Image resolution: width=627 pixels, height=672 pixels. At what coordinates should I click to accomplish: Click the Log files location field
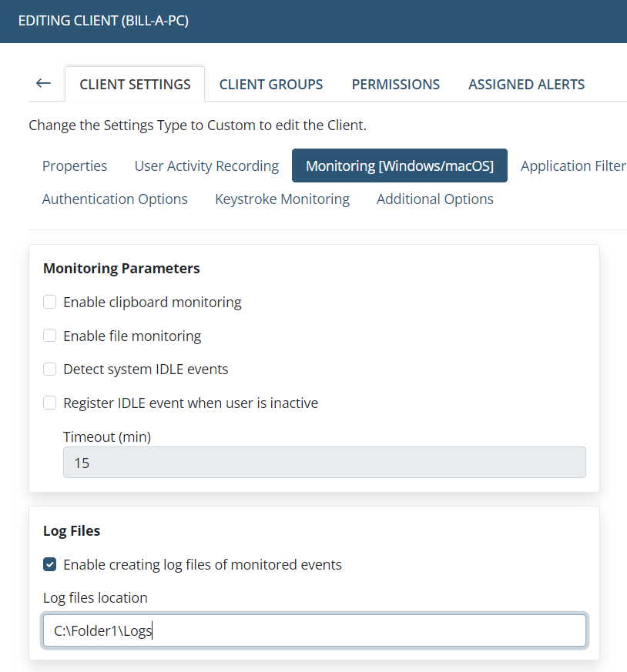(x=314, y=630)
